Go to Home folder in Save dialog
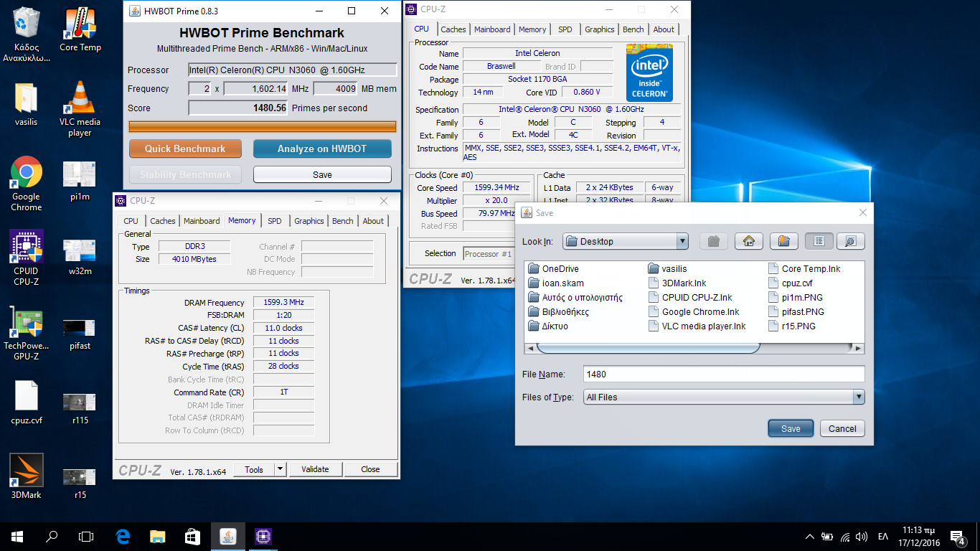980x551 pixels. click(748, 241)
